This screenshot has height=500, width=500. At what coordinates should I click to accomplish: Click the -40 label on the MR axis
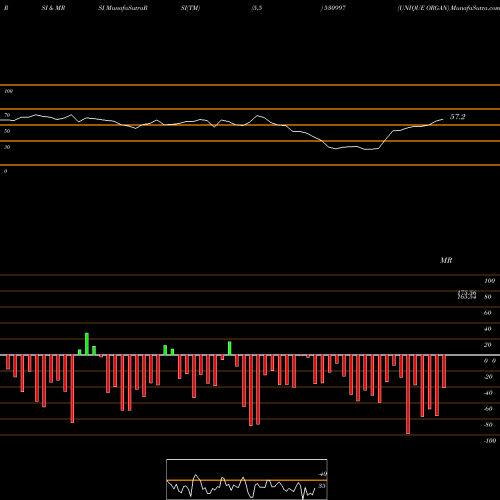488,393
